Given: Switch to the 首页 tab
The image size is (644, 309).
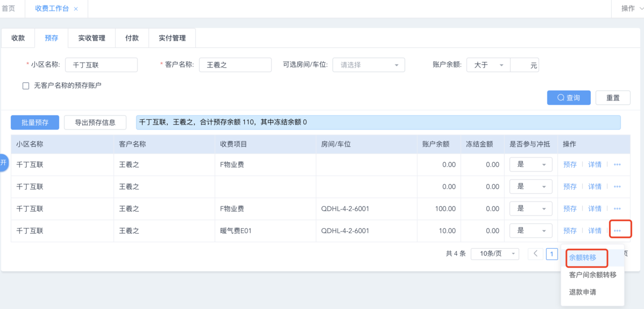Looking at the screenshot, I should (9, 9).
